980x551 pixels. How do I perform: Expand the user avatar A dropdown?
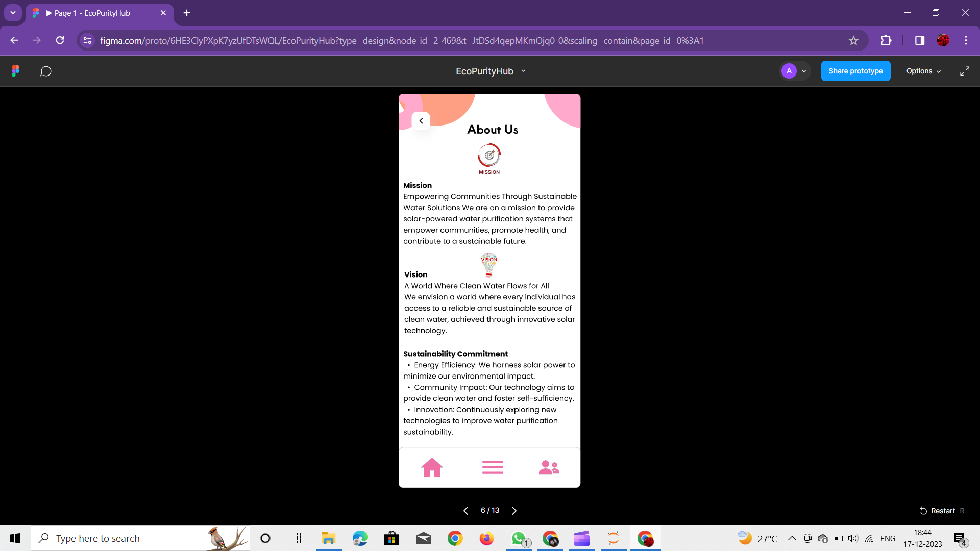point(804,71)
